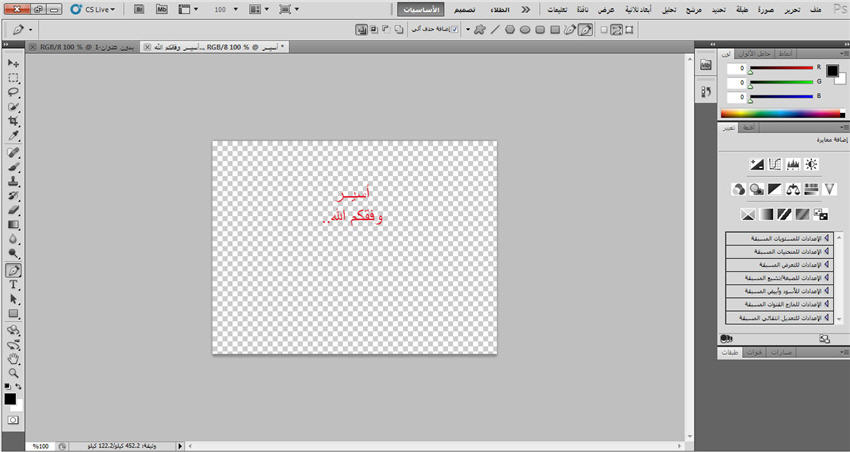
Task: Choose Ellipse shape in options bar
Action: coord(525,30)
